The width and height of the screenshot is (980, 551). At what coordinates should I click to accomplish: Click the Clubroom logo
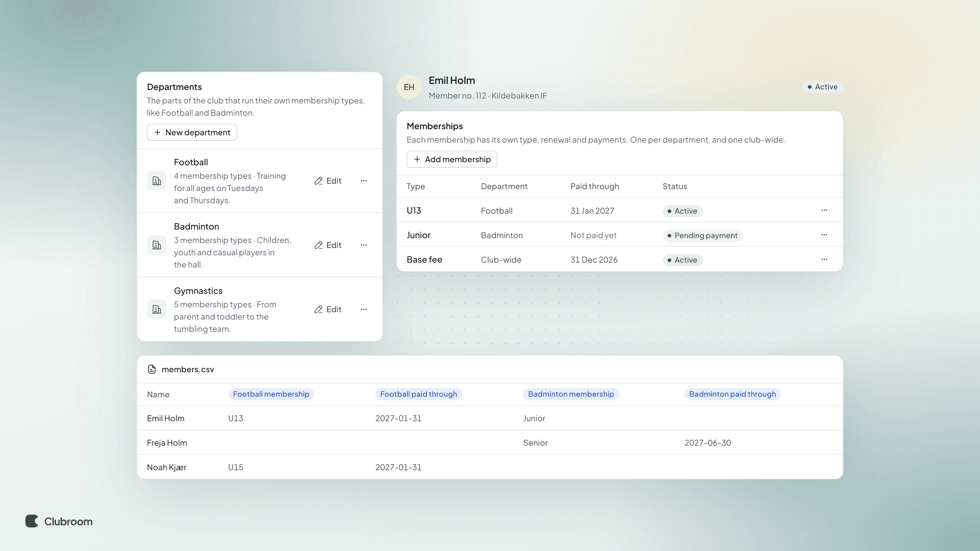(59, 521)
